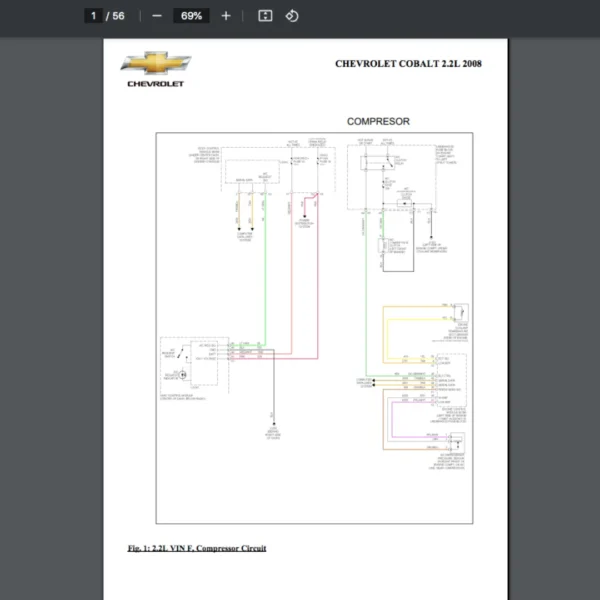
Task: Click the zoom out minus icon
Action: click(x=157, y=16)
